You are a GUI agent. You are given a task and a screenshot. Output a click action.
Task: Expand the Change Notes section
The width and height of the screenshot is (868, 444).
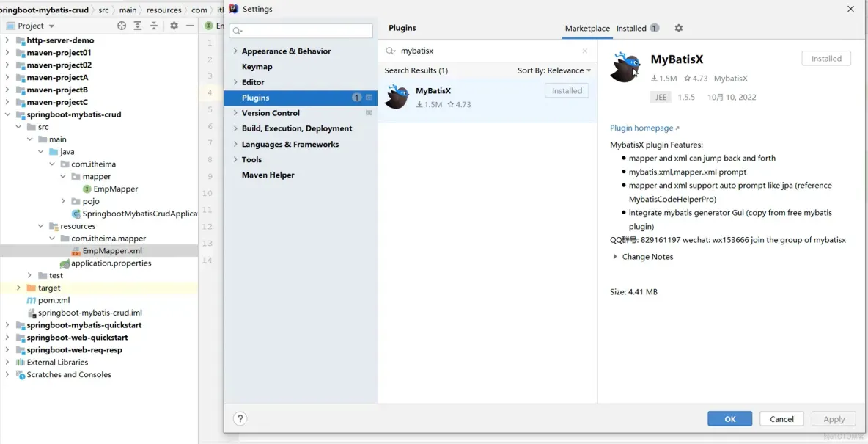[615, 257]
